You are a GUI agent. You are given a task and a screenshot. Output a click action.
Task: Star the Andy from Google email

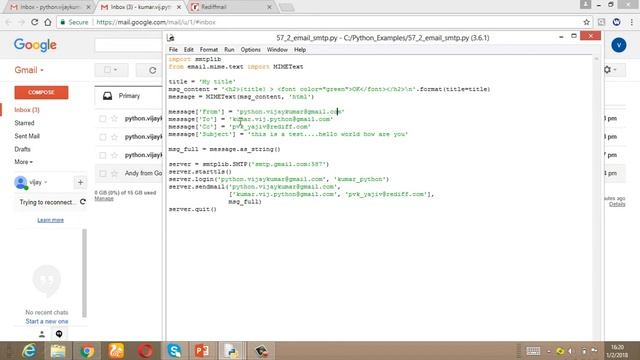point(114,173)
